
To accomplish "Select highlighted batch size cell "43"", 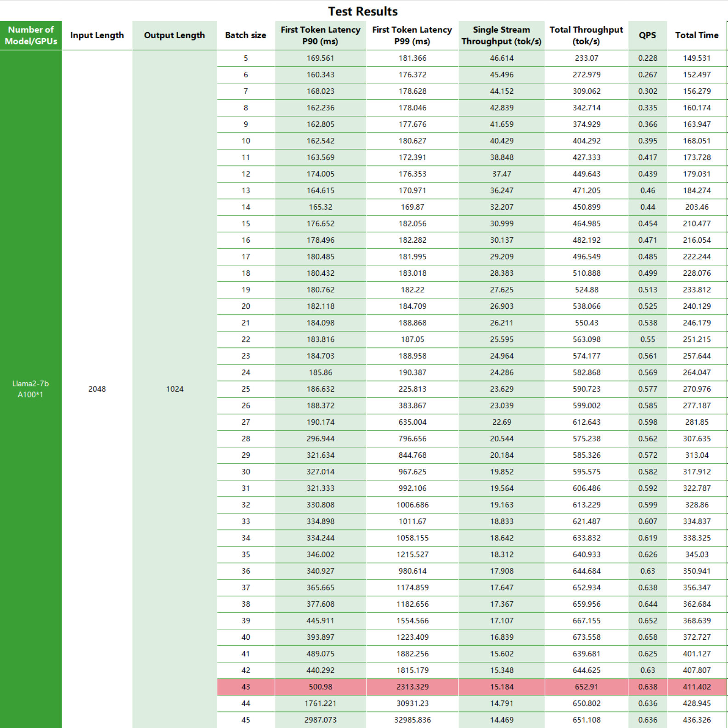I will click(246, 687).
